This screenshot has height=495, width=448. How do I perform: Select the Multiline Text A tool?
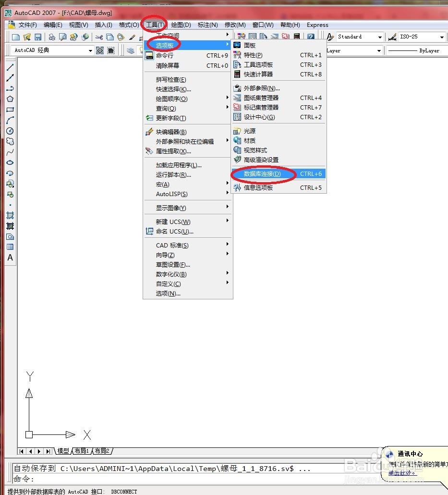10,258
